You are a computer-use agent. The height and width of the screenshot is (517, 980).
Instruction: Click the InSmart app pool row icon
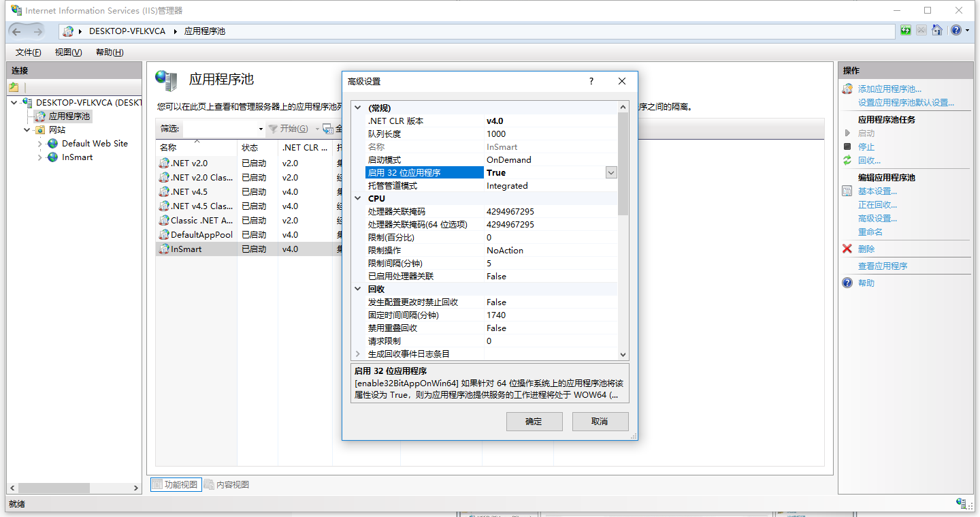(164, 249)
